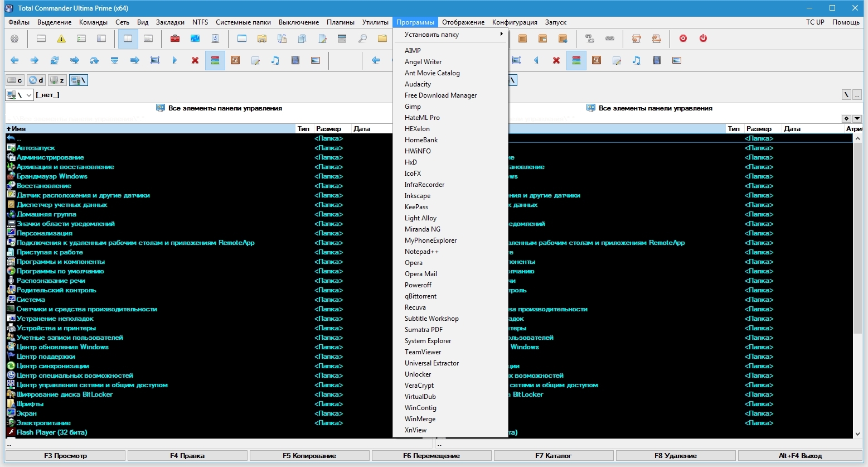
Task: Open the Плагины menu
Action: point(341,22)
